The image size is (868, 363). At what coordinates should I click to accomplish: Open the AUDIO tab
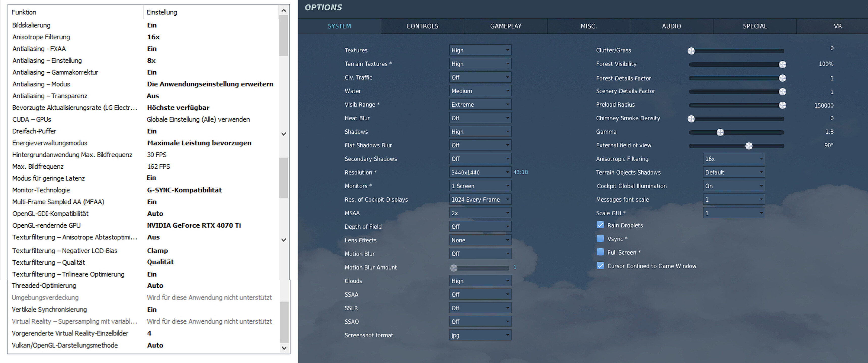coord(671,26)
